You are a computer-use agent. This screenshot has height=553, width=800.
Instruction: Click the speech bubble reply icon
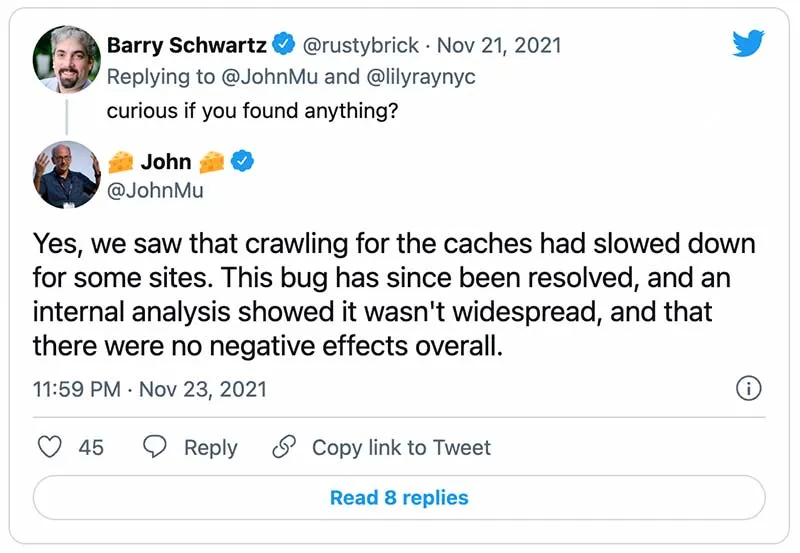pyautogui.click(x=155, y=447)
